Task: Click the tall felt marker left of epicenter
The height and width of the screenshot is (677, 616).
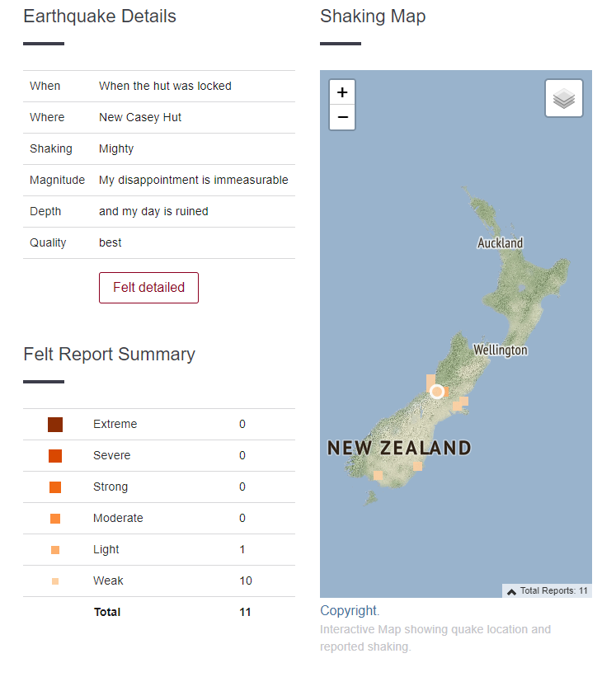Action: pyautogui.click(x=430, y=382)
